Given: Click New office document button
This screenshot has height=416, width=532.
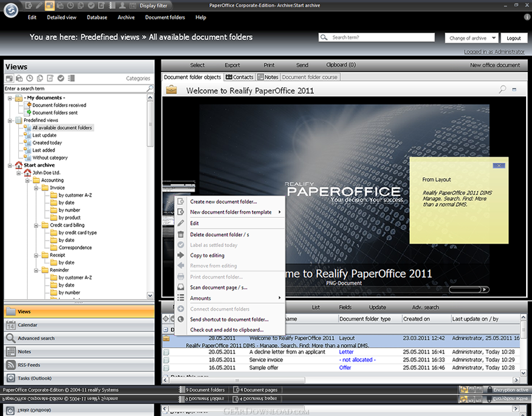Looking at the screenshot, I should (x=495, y=65).
